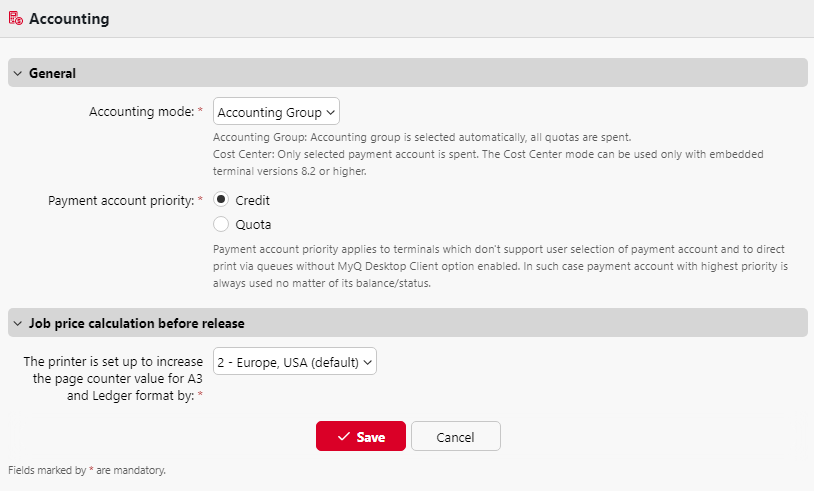814x491 pixels.
Task: Click 'Job price calculation before release' header title
Action: pyautogui.click(x=137, y=323)
